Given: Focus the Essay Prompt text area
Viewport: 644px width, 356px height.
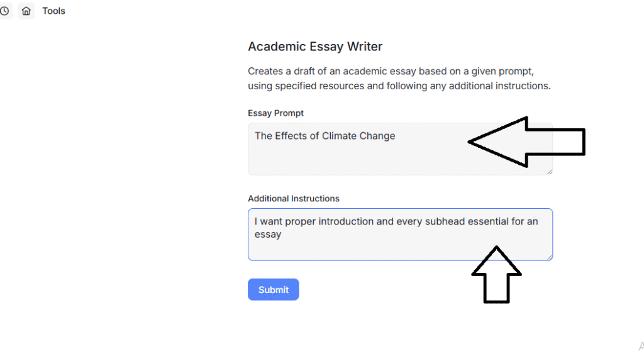Looking at the screenshot, I should [352, 154].
